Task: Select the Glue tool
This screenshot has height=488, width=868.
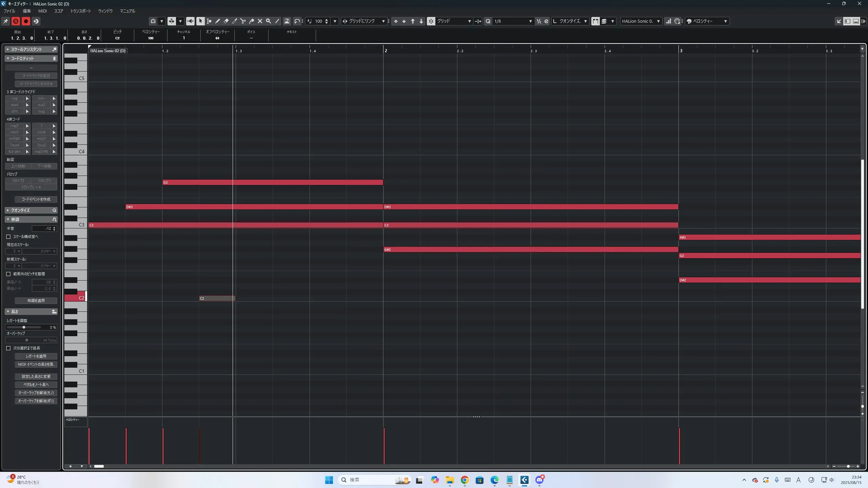Action: [252, 21]
